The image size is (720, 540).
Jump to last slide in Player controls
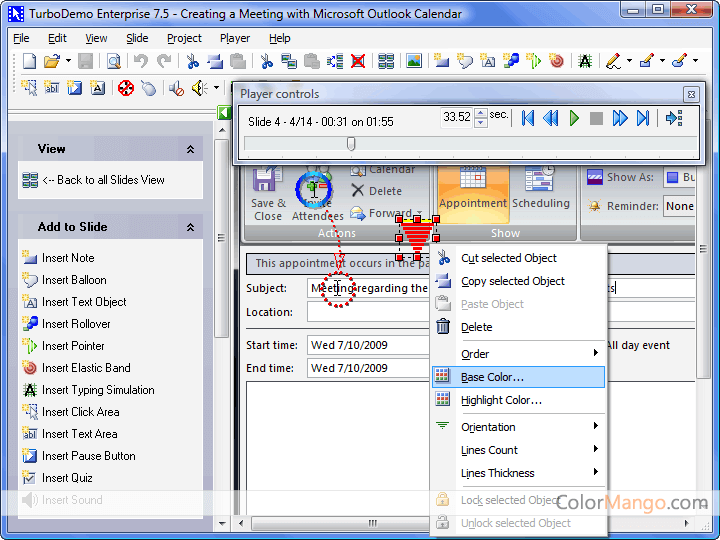[x=643, y=118]
